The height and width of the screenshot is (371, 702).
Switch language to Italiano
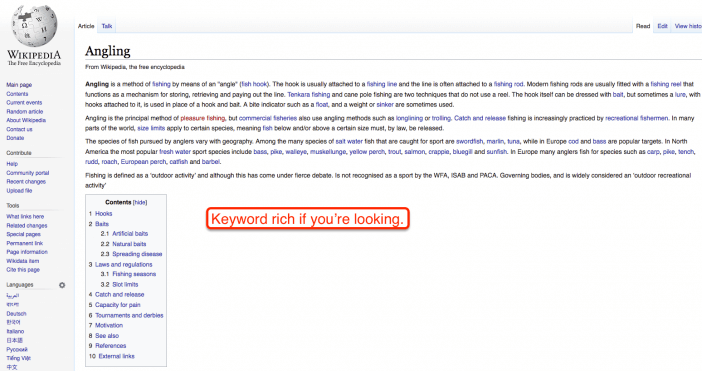click(15, 332)
